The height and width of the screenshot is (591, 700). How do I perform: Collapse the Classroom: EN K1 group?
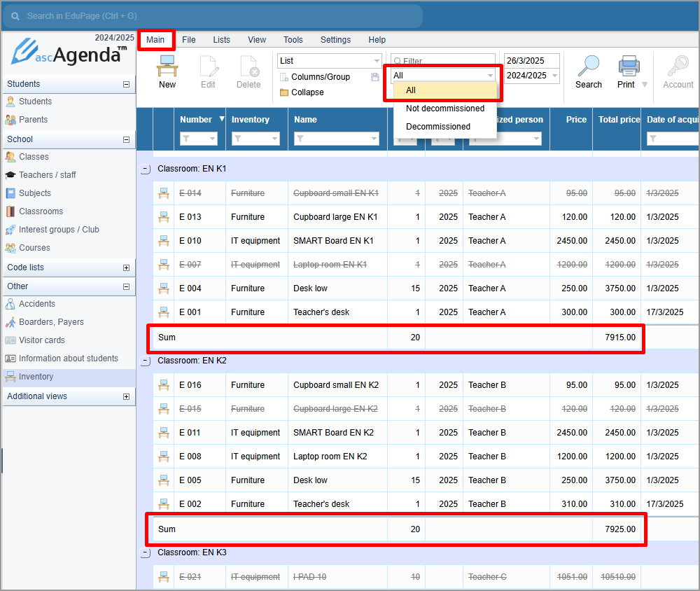click(x=145, y=169)
